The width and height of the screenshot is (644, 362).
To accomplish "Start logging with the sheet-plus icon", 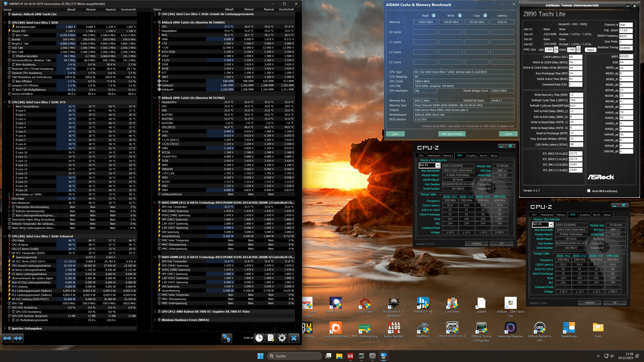I will 271,338.
